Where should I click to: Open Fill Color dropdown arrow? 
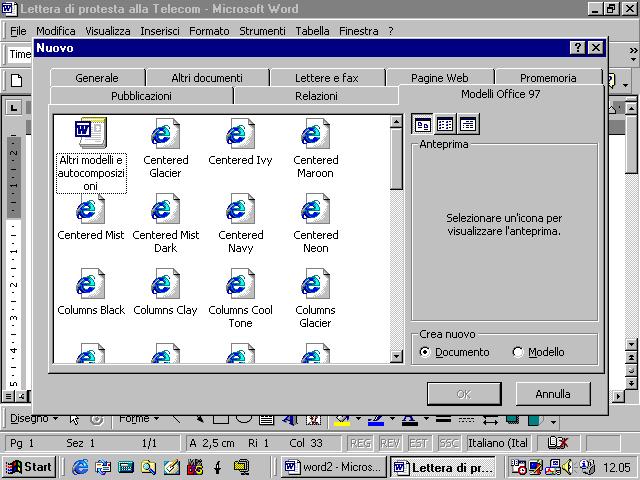pos(358,419)
